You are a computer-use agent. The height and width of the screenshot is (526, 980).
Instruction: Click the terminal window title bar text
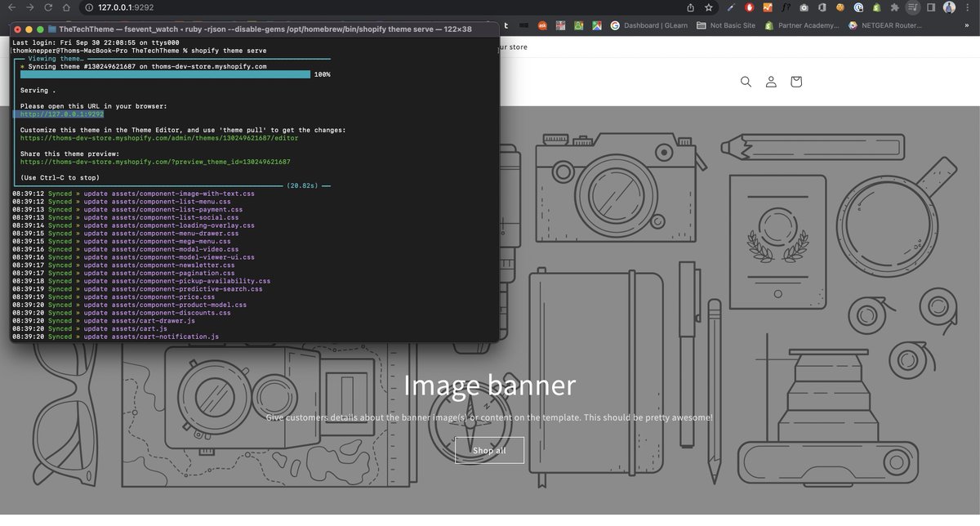click(265, 29)
